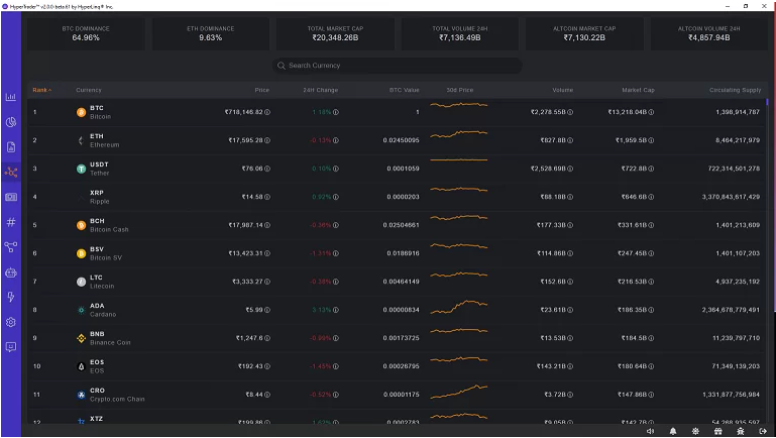Click the XTZ ticker symbol
This screenshot has width=776, height=438.
pos(97,419)
